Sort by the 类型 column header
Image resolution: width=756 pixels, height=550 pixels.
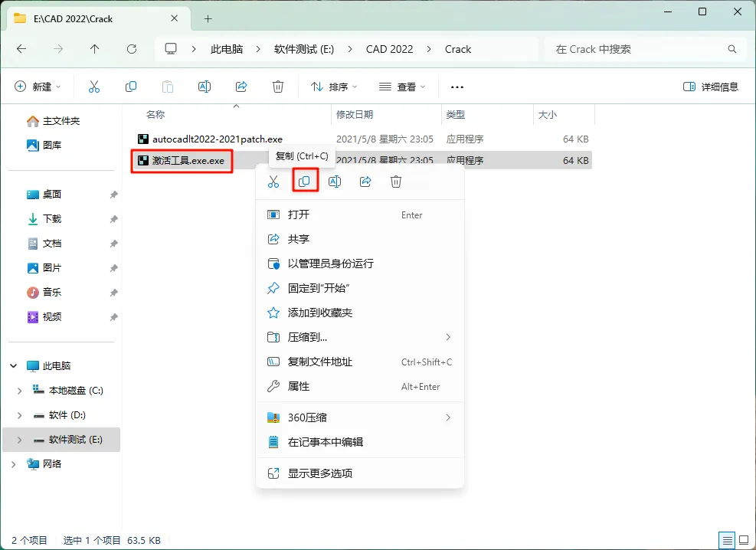455,115
